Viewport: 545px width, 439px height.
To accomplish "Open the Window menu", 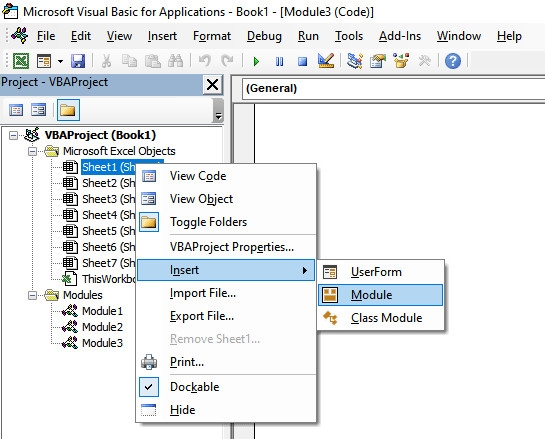I will click(x=459, y=36).
